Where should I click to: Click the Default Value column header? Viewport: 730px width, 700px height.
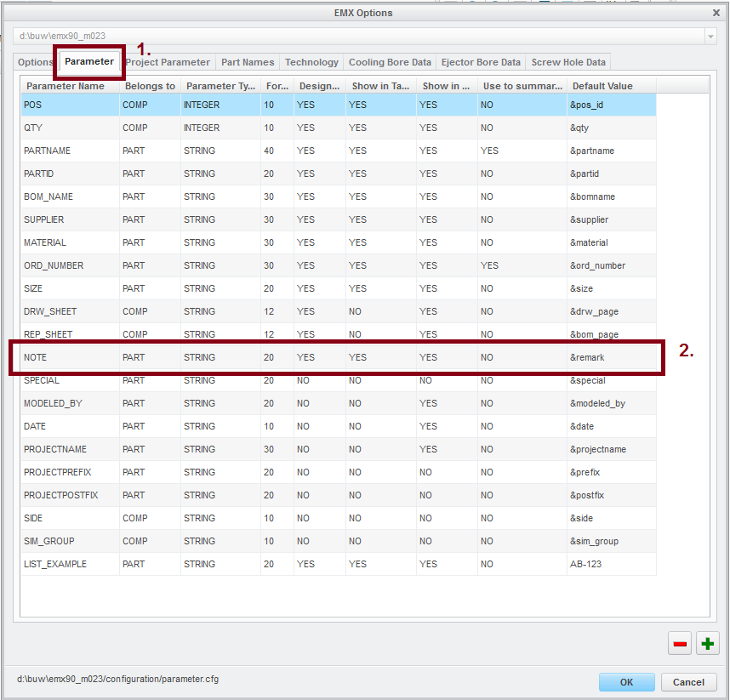[612, 86]
